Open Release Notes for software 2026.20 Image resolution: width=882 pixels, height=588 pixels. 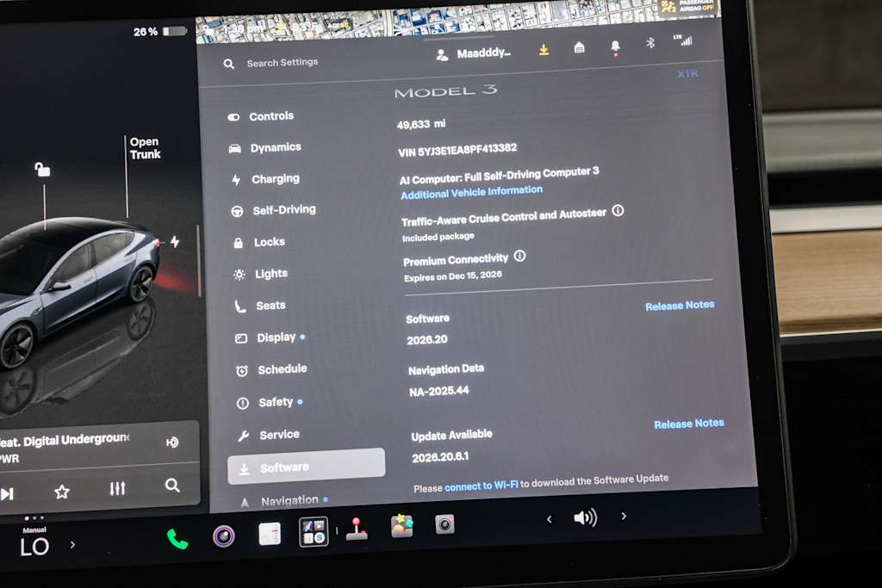pos(680,306)
